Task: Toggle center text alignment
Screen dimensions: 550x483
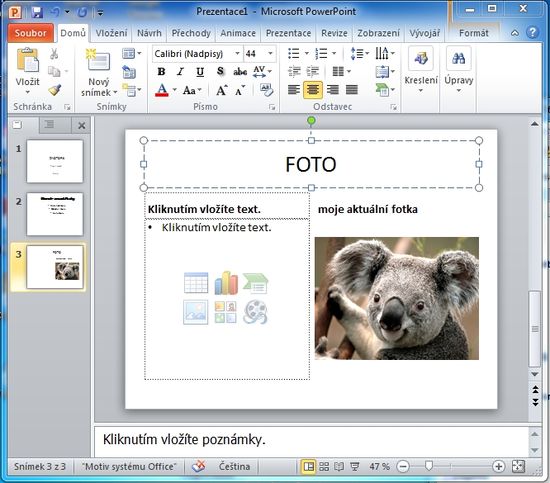Action: pos(313,90)
